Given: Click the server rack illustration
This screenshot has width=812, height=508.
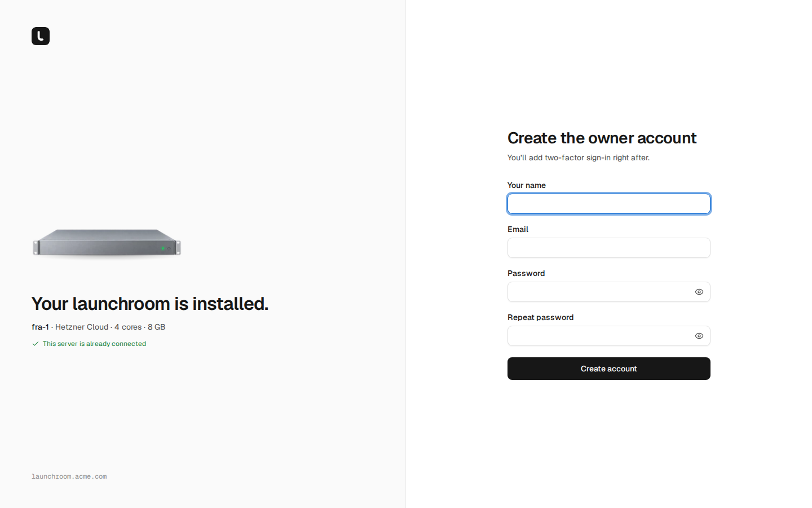Looking at the screenshot, I should [107, 243].
